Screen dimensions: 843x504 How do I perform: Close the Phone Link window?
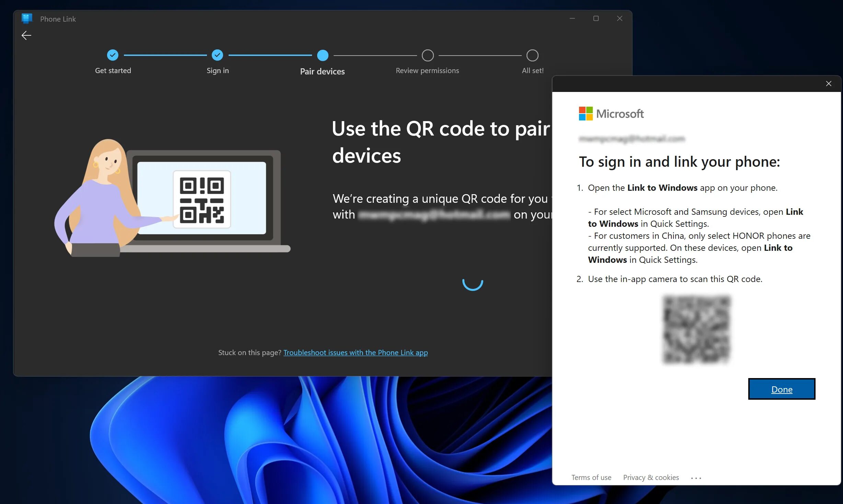click(x=620, y=19)
